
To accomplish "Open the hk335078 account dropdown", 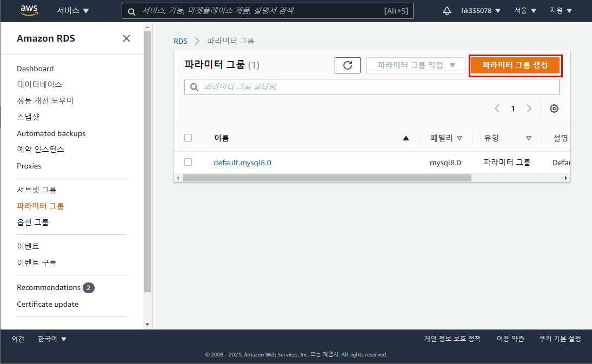I will click(x=481, y=11).
